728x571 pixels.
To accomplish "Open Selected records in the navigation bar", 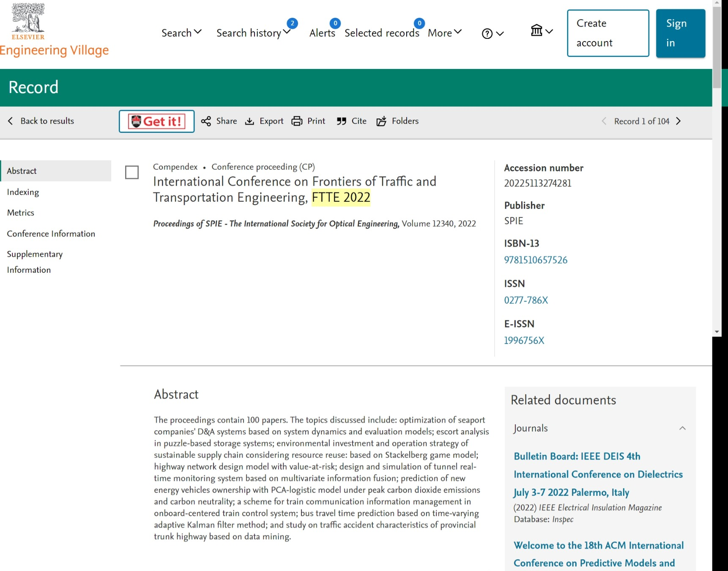I will pos(382,33).
